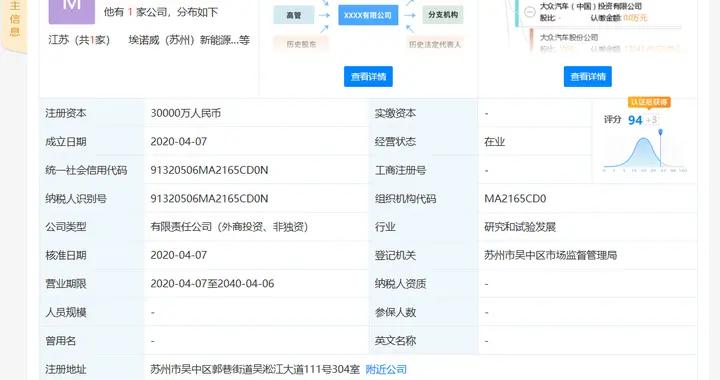Open 查看详情 under the shareholder tree

[x=588, y=76]
